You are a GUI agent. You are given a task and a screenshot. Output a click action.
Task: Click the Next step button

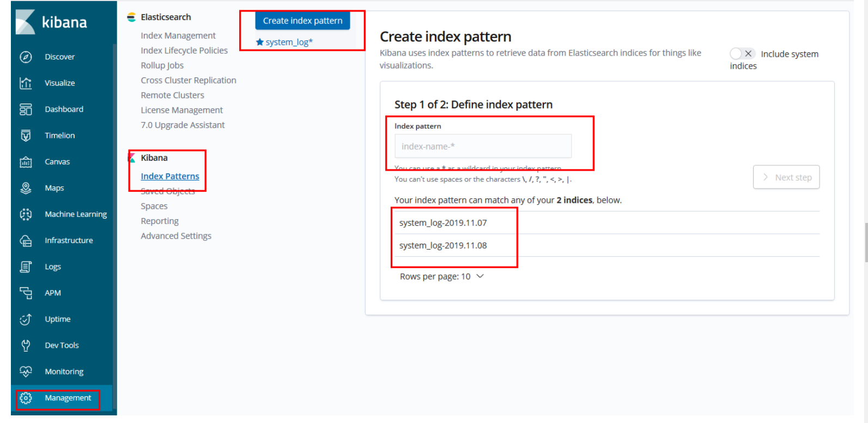point(786,177)
